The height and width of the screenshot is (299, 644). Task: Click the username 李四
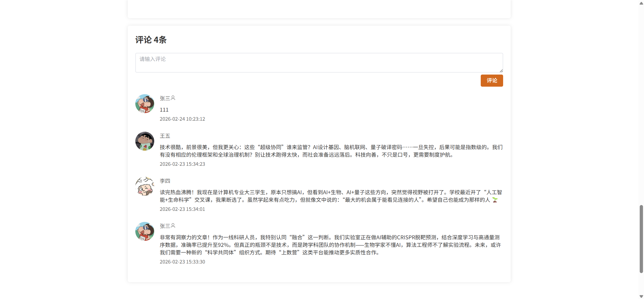coord(165,181)
